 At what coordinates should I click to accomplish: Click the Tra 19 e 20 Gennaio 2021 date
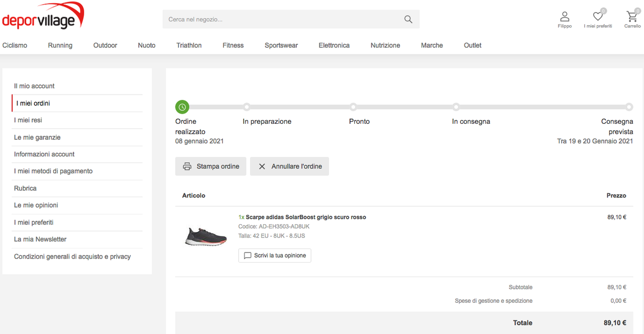click(595, 141)
